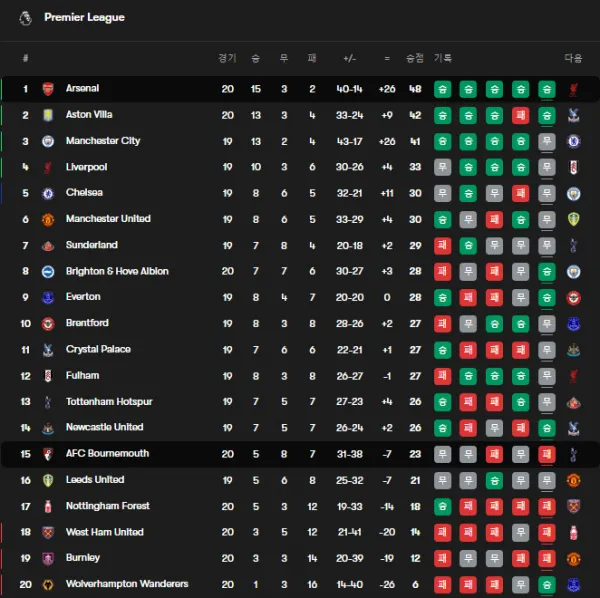Open Nottingham Forest team link
This screenshot has width=600, height=598.
point(108,506)
